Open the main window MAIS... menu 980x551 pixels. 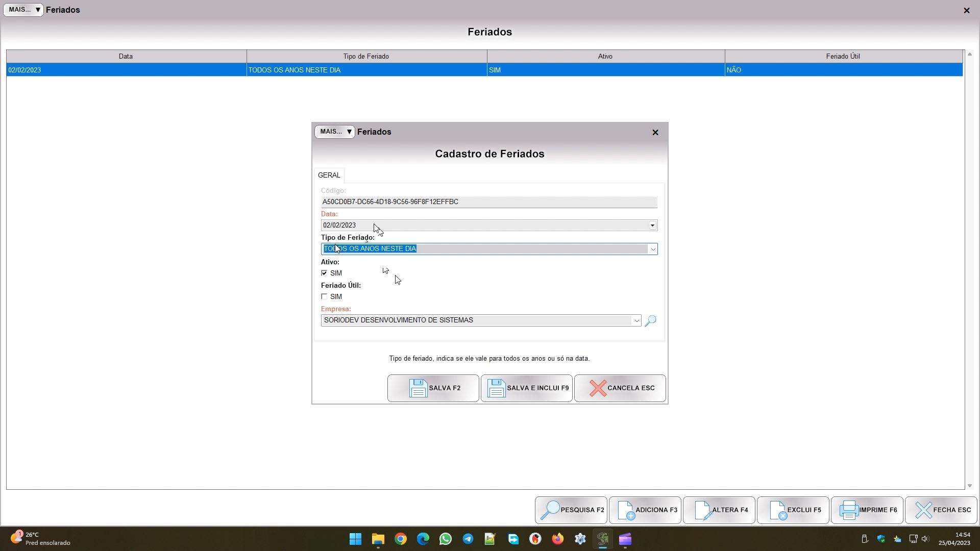click(x=23, y=10)
